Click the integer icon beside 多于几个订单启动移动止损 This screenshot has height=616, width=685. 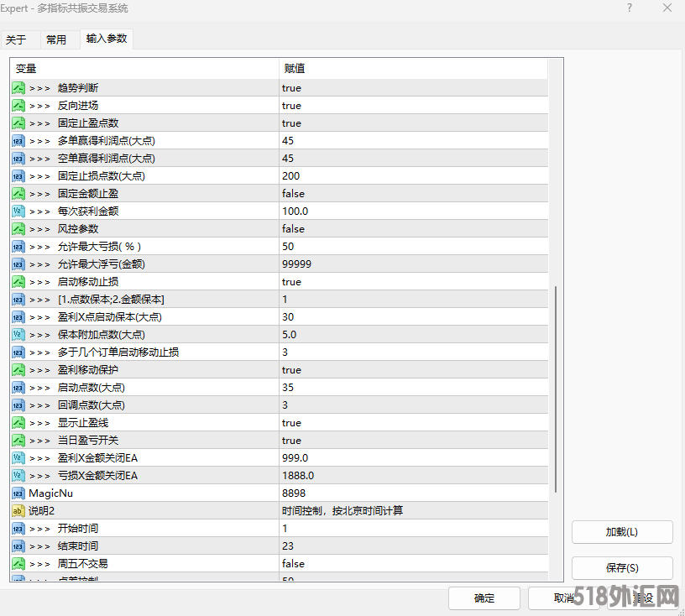click(18, 352)
